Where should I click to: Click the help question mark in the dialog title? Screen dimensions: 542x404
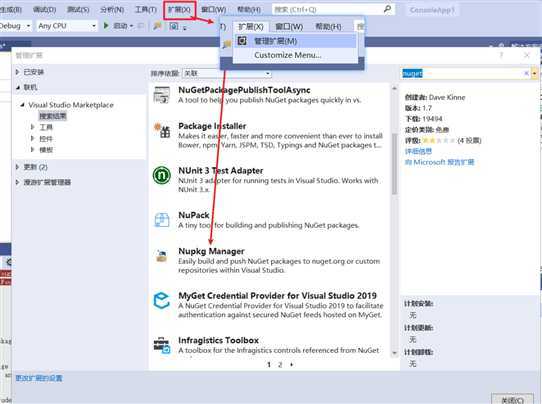[501, 55]
